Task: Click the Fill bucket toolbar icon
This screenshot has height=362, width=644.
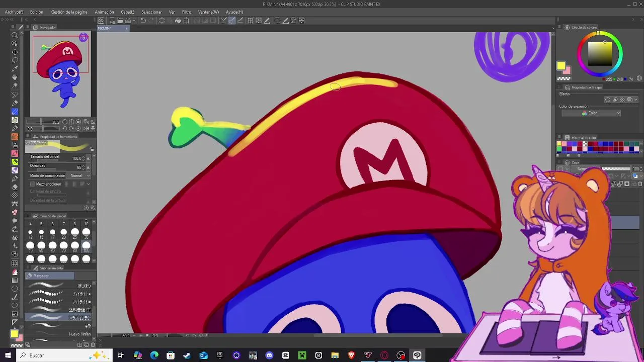Action: (x=178, y=21)
